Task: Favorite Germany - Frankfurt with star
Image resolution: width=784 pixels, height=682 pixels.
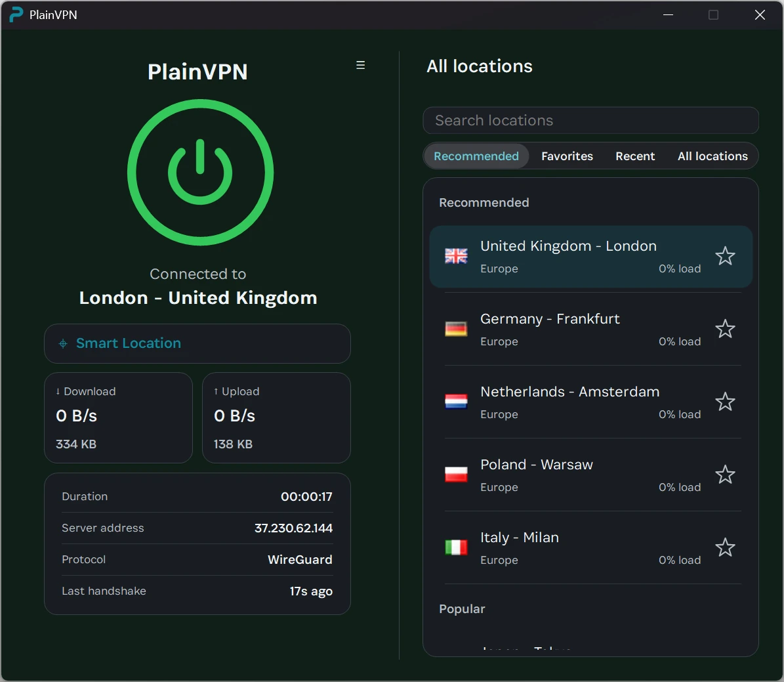Action: coord(724,329)
